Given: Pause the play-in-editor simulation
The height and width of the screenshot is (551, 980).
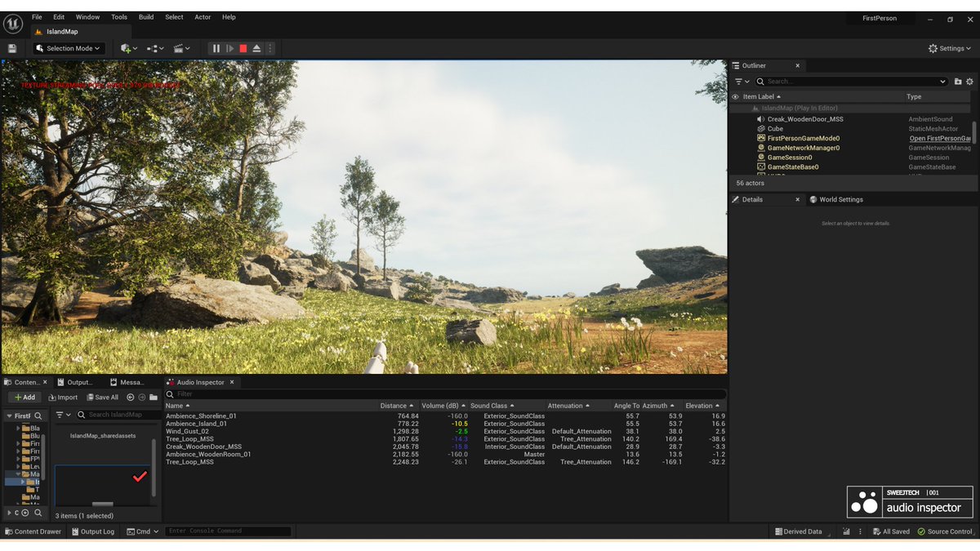Looking at the screenshot, I should tap(216, 49).
